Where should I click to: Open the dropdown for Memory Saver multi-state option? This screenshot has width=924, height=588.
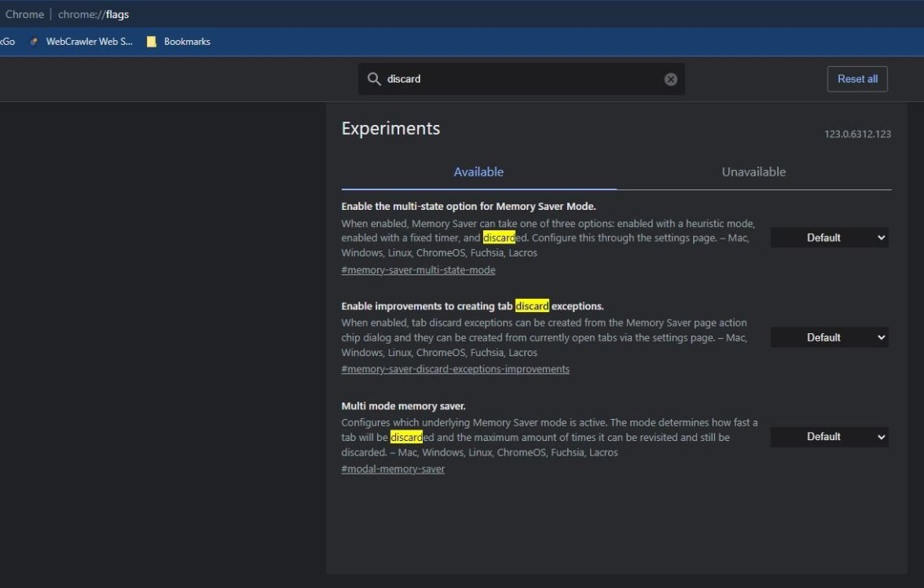(x=829, y=238)
